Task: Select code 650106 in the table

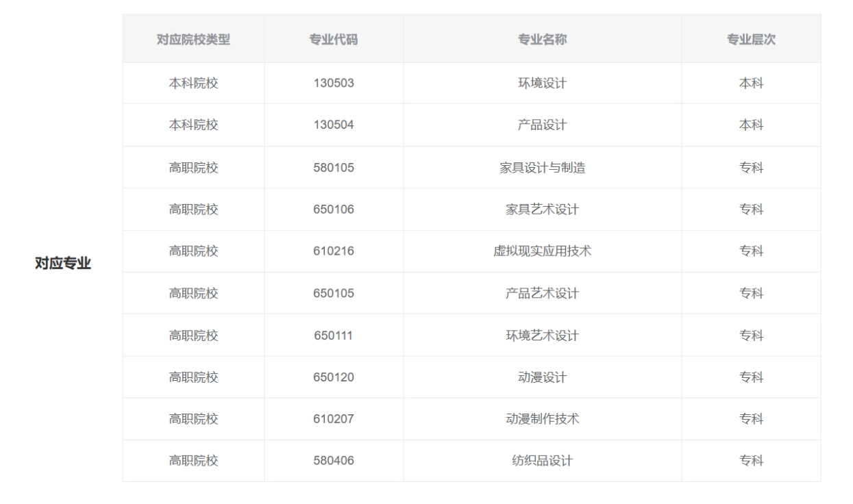Action: 334,210
